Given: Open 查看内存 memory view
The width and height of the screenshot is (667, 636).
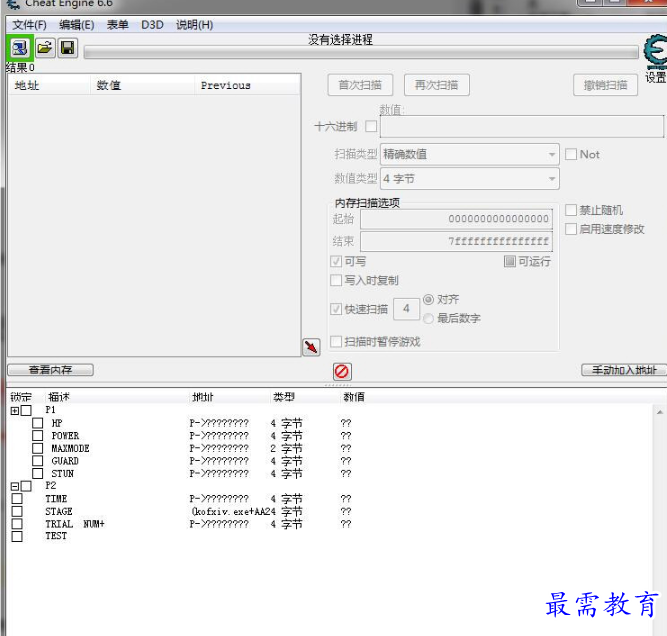Looking at the screenshot, I should point(50,370).
